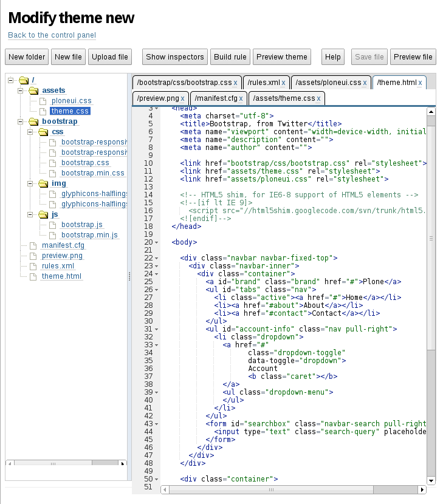Fold code at line 31 account-info ul
The width and height of the screenshot is (443, 504).
click(x=157, y=329)
